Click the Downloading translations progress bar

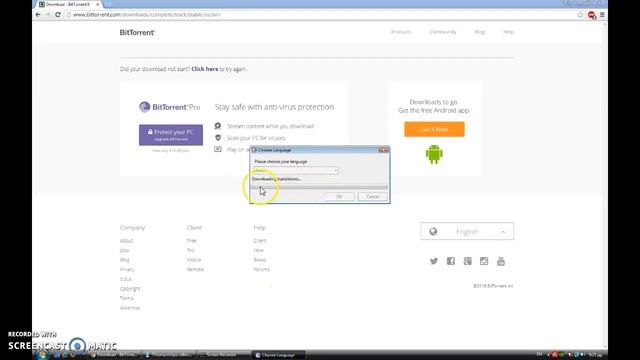click(x=319, y=187)
